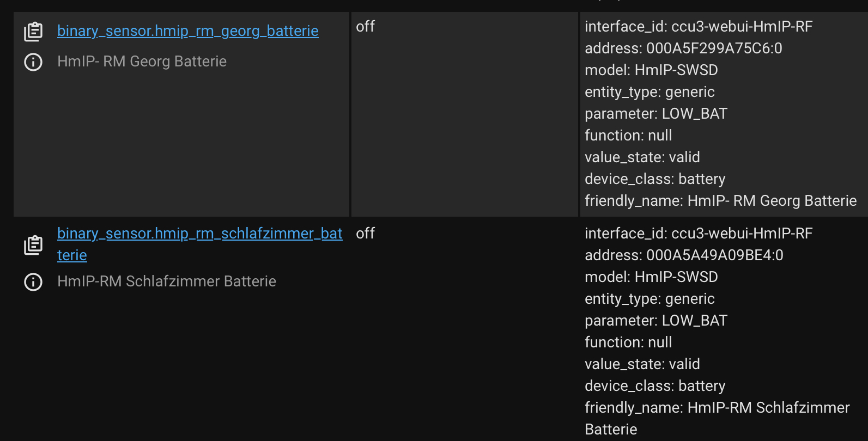
Task: Click the Georg sensor device_class battery line
Action: [655, 179]
